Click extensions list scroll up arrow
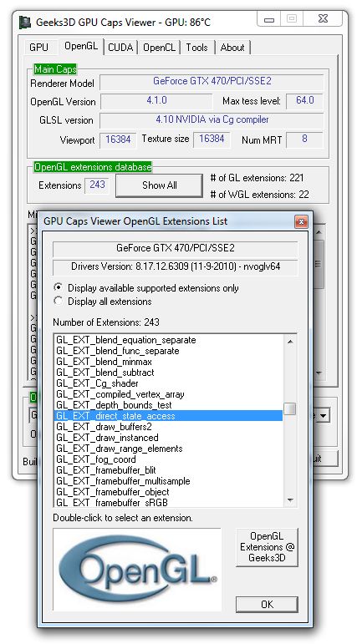The height and width of the screenshot is (644, 357). coord(290,342)
